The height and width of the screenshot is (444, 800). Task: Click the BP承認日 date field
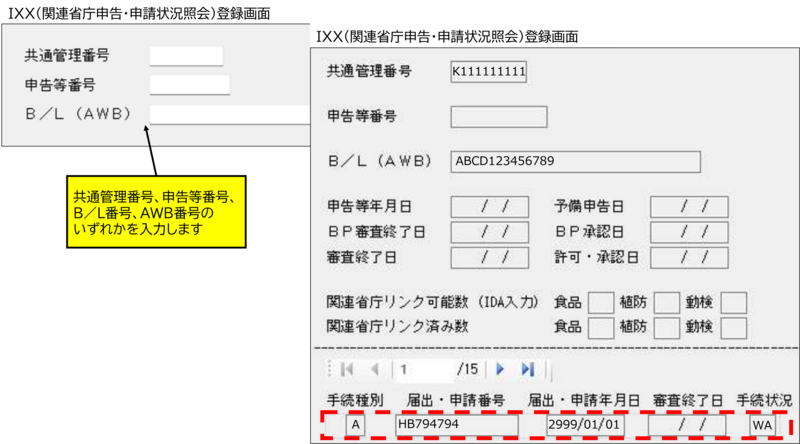click(x=687, y=232)
